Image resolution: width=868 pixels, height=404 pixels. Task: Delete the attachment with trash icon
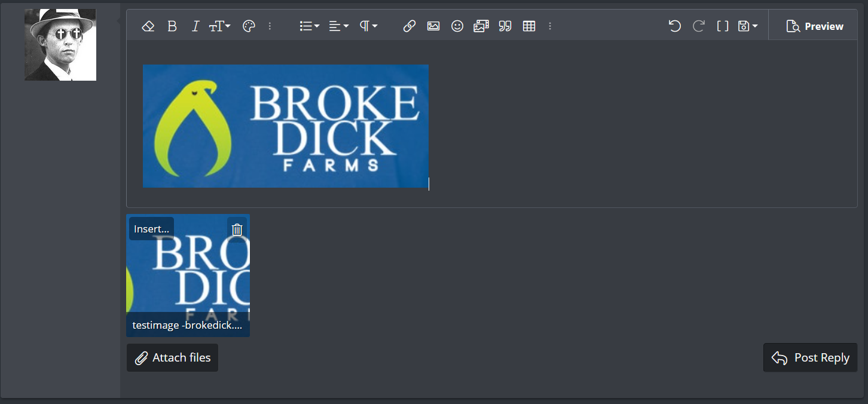pos(237,229)
